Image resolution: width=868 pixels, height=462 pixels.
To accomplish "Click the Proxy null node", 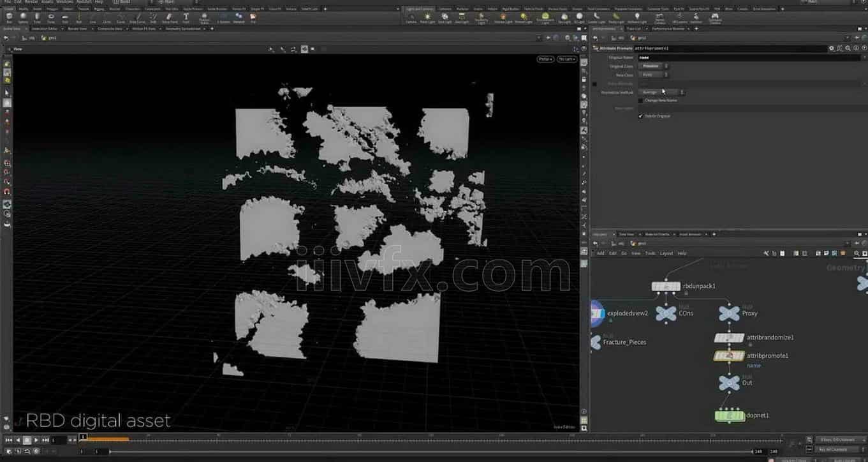I will click(x=729, y=313).
